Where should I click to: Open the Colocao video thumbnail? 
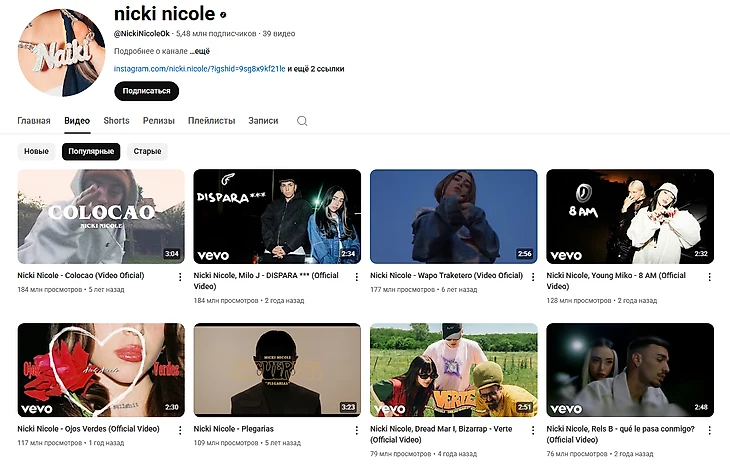pos(101,216)
